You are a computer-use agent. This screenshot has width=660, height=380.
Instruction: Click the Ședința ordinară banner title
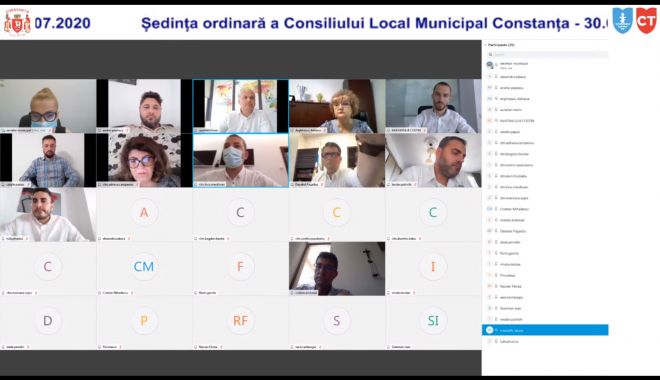point(375,23)
